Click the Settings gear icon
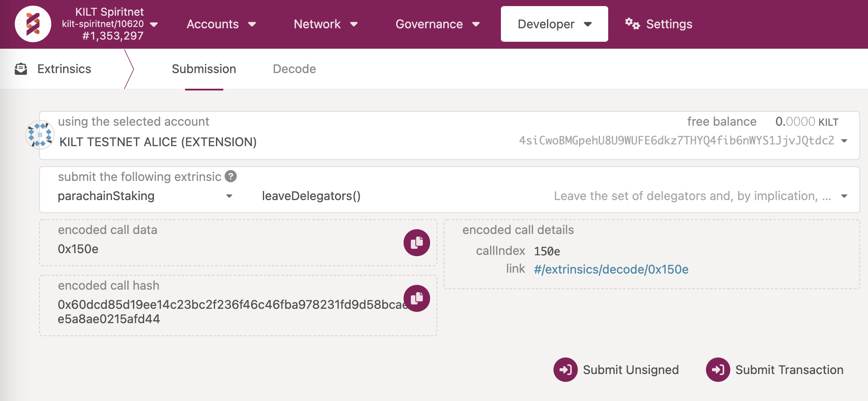The width and height of the screenshot is (868, 401). click(x=632, y=24)
